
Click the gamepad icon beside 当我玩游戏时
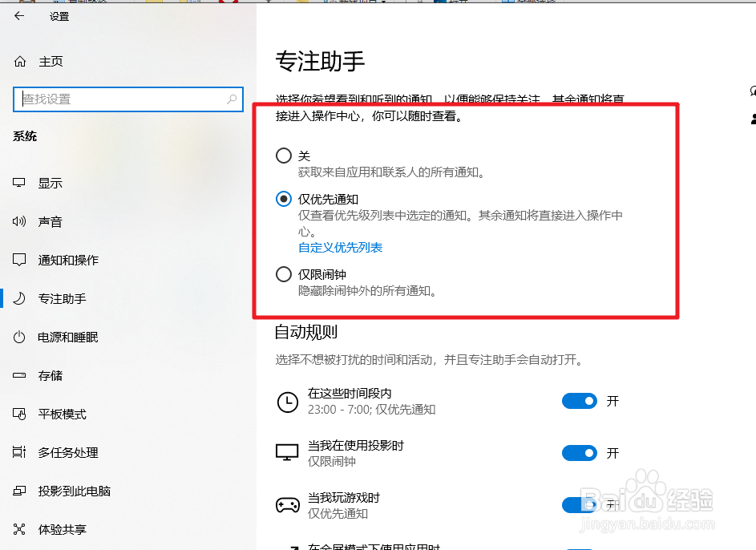(x=288, y=504)
